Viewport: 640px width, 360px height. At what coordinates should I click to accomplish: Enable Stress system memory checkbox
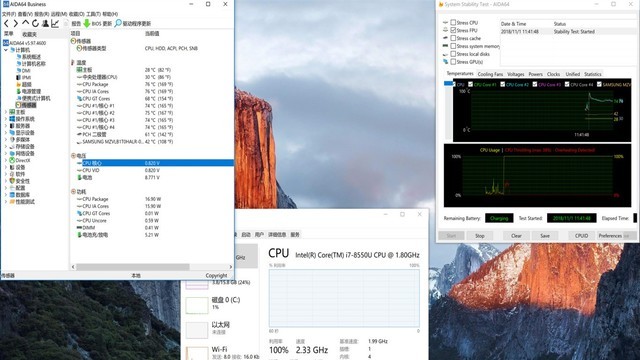pos(453,46)
